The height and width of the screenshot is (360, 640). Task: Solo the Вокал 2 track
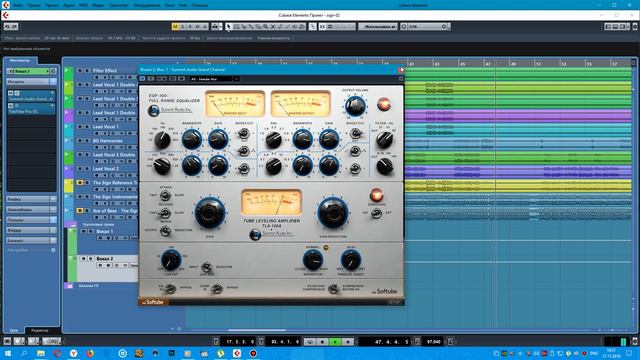[x=91, y=259]
